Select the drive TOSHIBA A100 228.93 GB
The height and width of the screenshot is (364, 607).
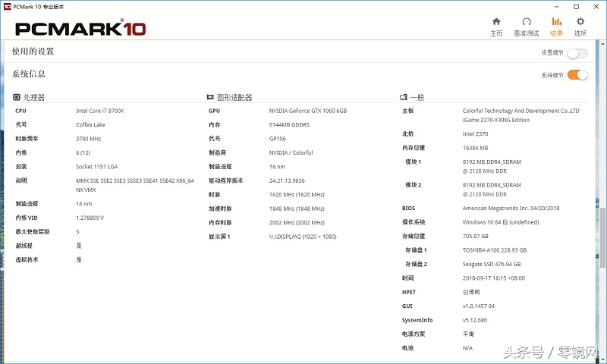coord(495,250)
